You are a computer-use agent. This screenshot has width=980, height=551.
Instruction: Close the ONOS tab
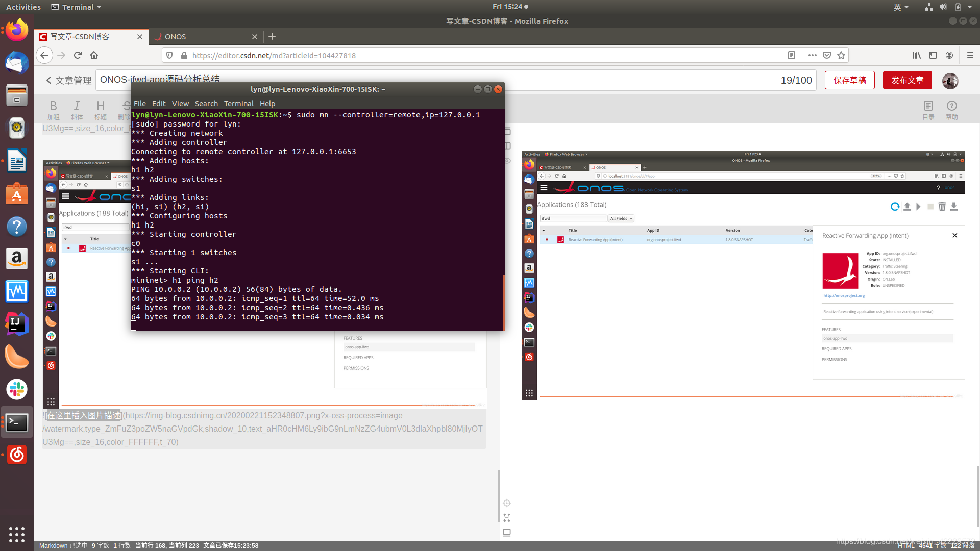tap(255, 37)
